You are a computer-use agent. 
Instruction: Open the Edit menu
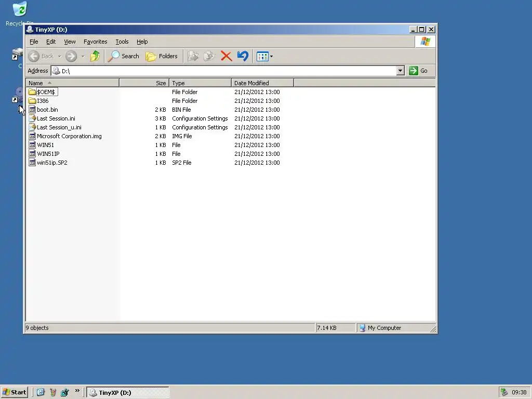(51, 42)
